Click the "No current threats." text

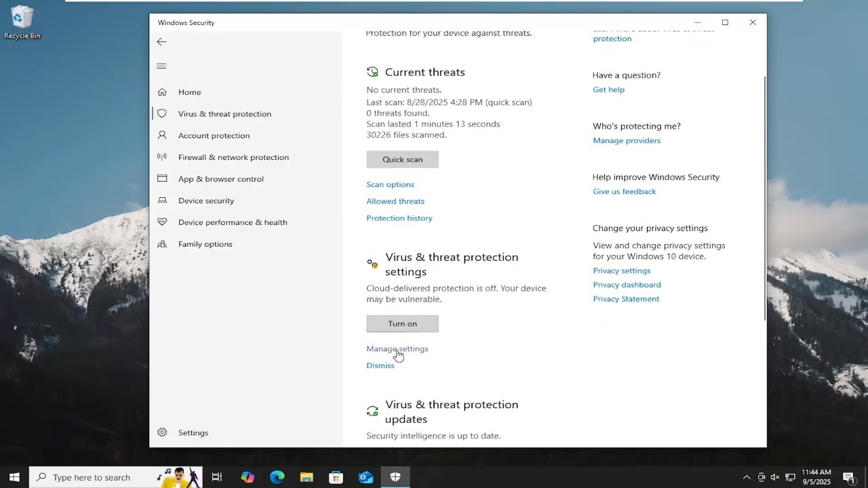pyautogui.click(x=404, y=89)
